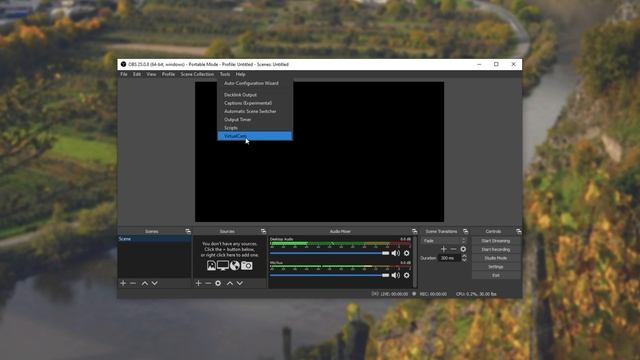Open transition properties gear icon
The height and width of the screenshot is (360, 640).
point(463,249)
